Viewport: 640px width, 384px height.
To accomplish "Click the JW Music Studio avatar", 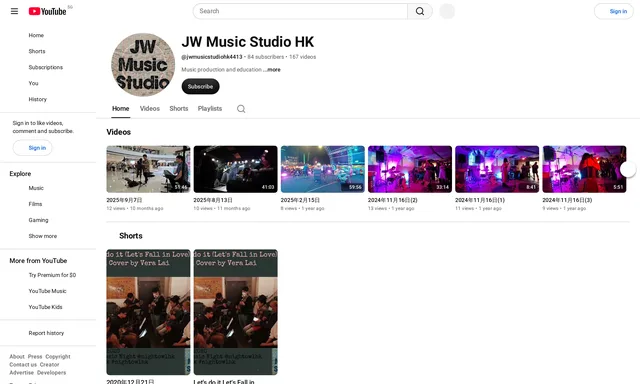I will tap(143, 65).
